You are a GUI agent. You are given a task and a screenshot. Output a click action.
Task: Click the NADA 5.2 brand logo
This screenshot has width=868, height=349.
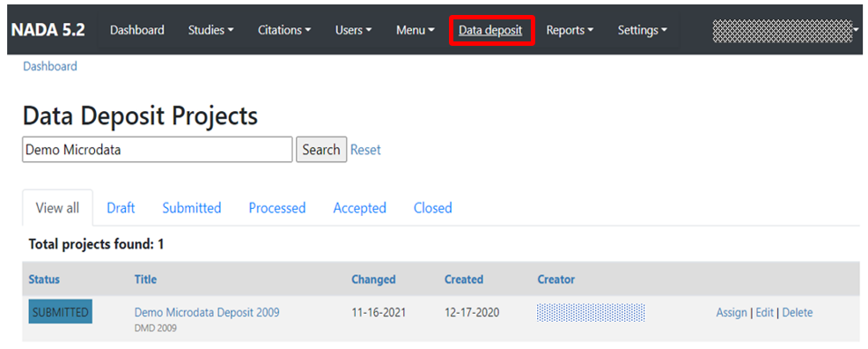48,31
